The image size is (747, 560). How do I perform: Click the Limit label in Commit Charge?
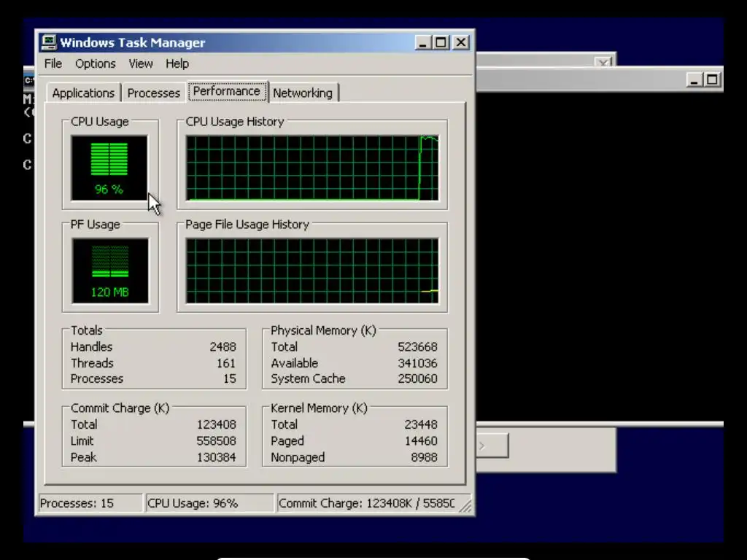tap(82, 441)
